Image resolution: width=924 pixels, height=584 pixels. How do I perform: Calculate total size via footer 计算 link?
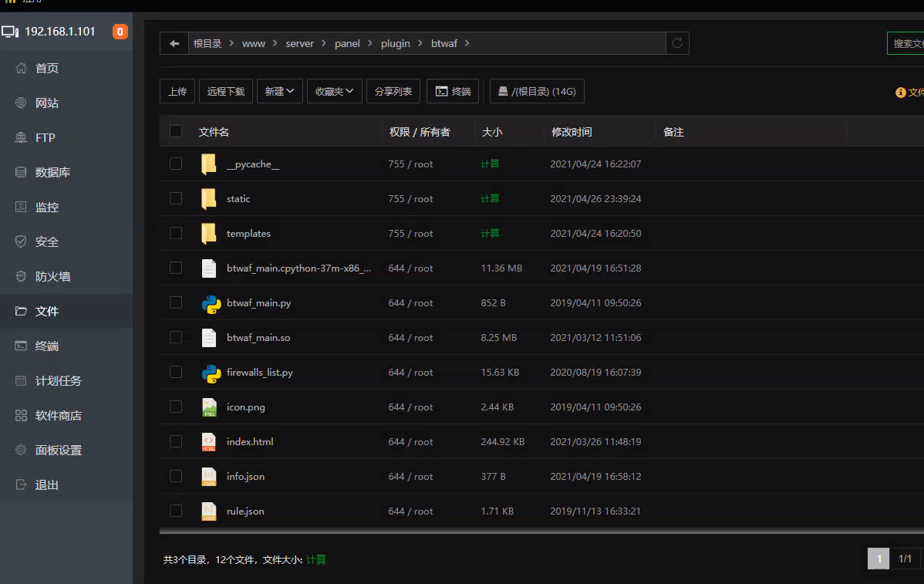point(316,560)
